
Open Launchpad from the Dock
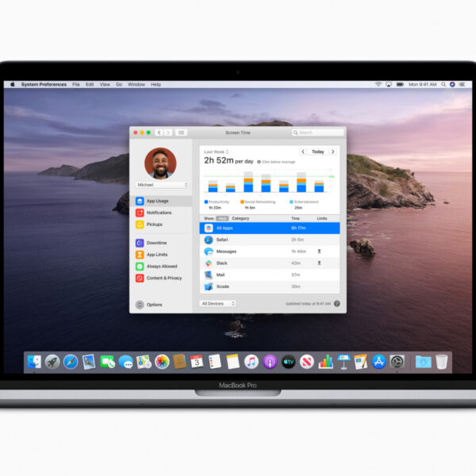[52, 362]
